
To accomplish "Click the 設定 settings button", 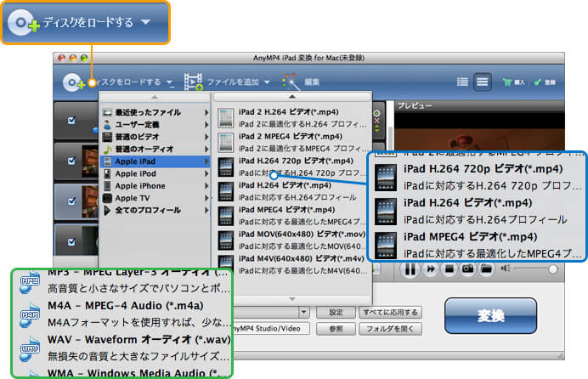I will 336,312.
